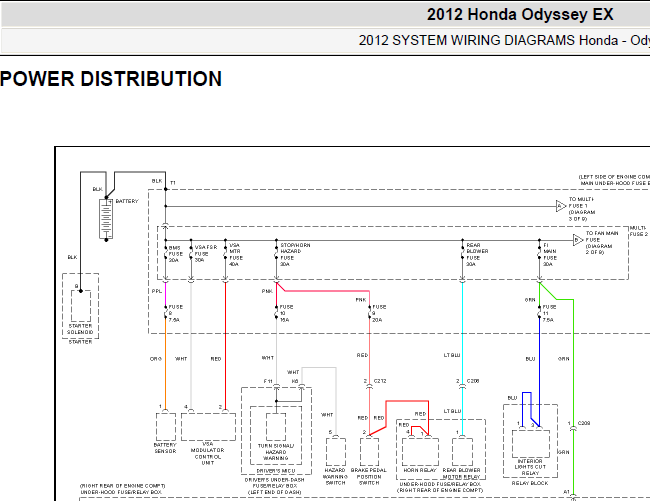
Task: Select the 'FUSE 9 20A' label
Action: click(x=378, y=313)
